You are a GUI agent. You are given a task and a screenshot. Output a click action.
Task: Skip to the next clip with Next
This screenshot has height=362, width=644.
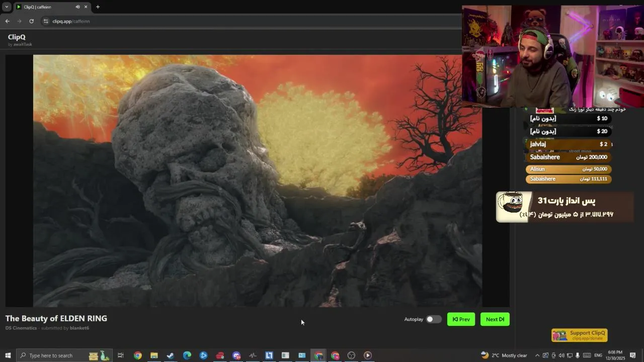495,319
